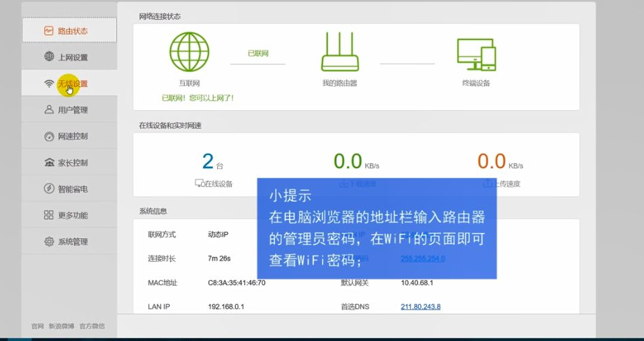The width and height of the screenshot is (644, 341).
Task: Click the 家长控制 parental control icon
Action: [49, 162]
